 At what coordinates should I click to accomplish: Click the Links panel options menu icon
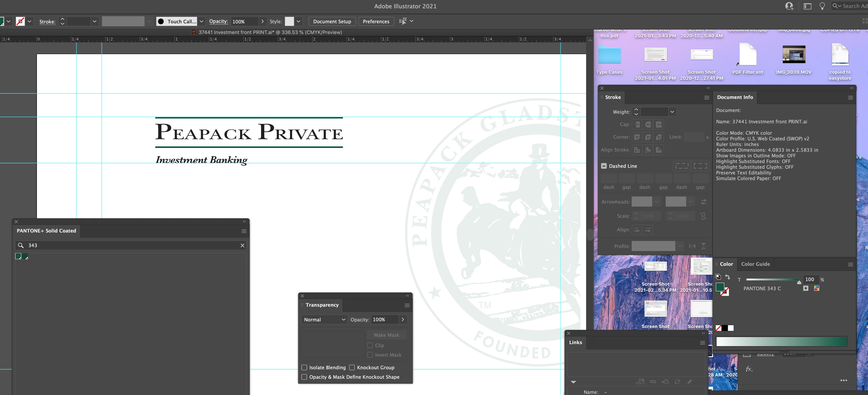[x=703, y=343]
